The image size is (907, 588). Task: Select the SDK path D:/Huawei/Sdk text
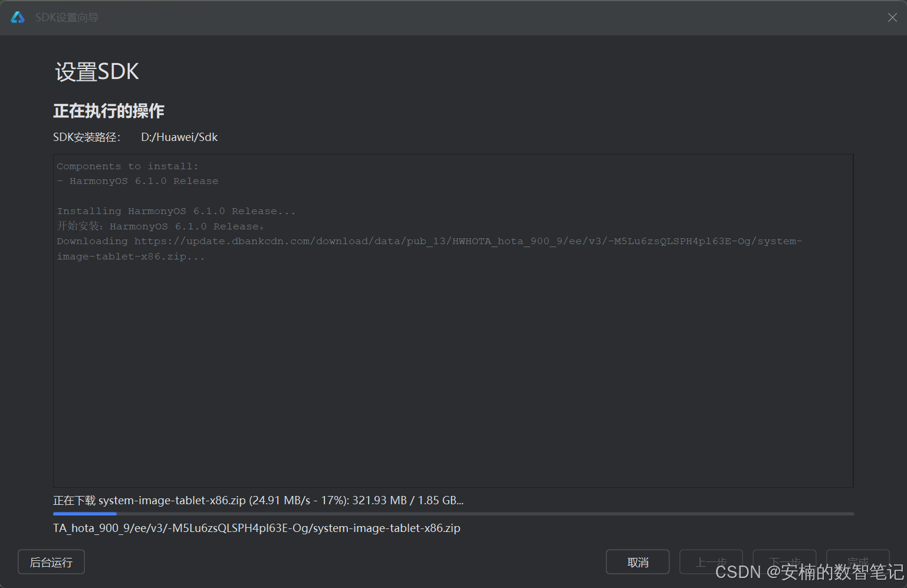tap(179, 137)
